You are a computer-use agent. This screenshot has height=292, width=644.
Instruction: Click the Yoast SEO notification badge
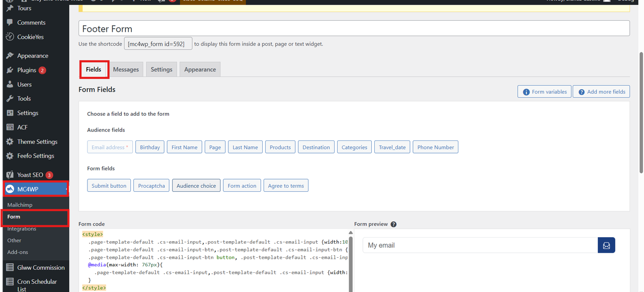(49, 175)
